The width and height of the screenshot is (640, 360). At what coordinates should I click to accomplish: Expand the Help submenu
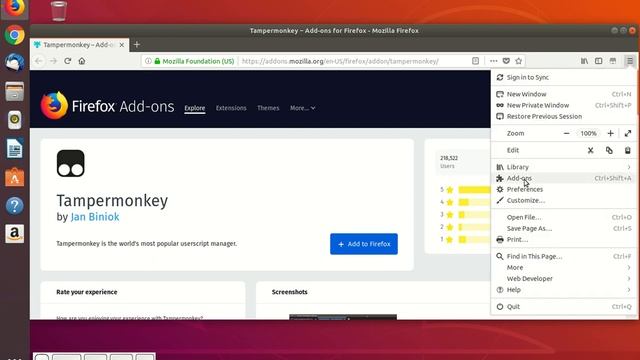click(x=564, y=290)
